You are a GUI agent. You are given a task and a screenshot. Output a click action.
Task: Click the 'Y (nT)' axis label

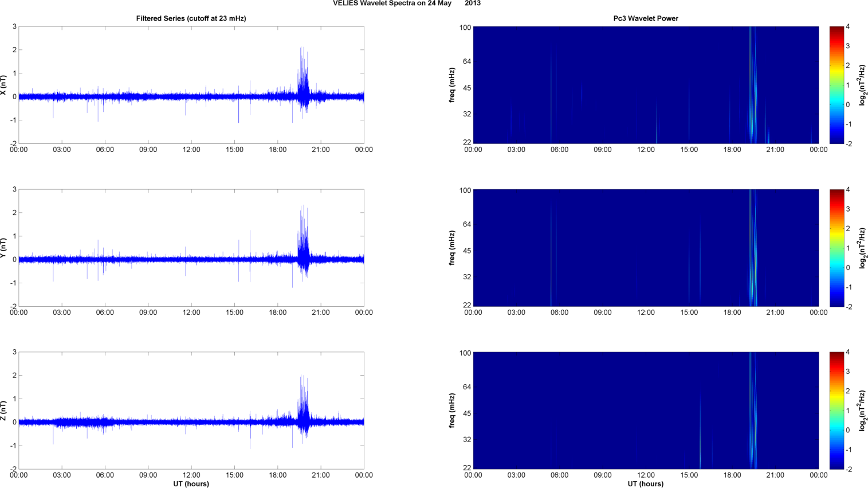[x=3, y=248]
